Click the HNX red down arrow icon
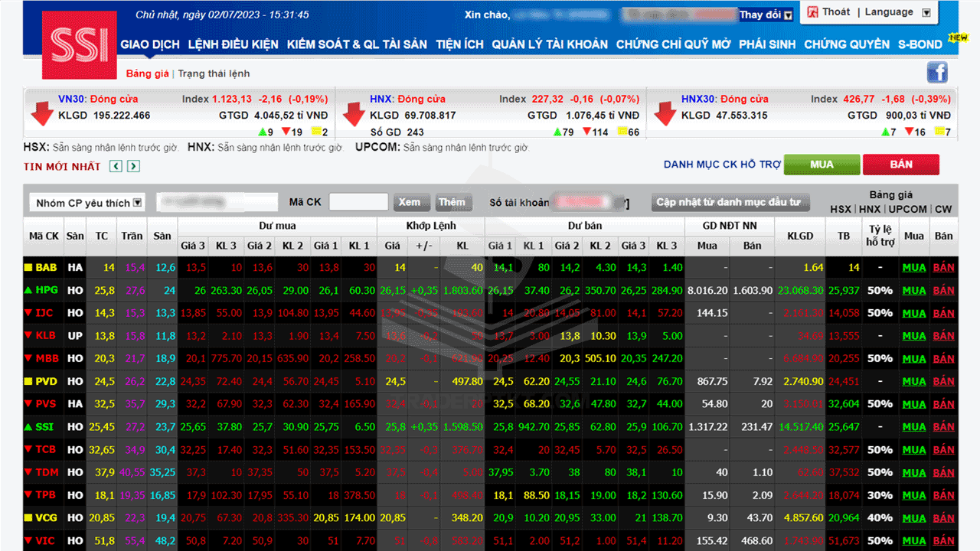 point(353,114)
